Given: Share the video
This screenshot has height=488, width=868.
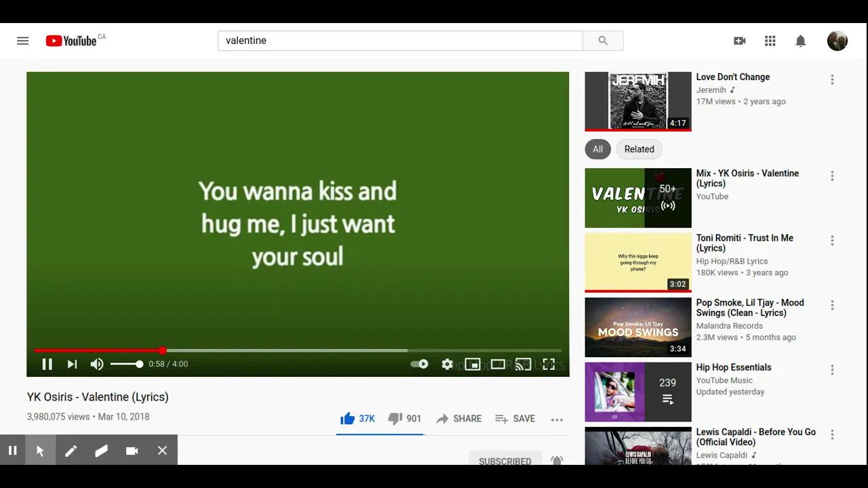Looking at the screenshot, I should [458, 419].
